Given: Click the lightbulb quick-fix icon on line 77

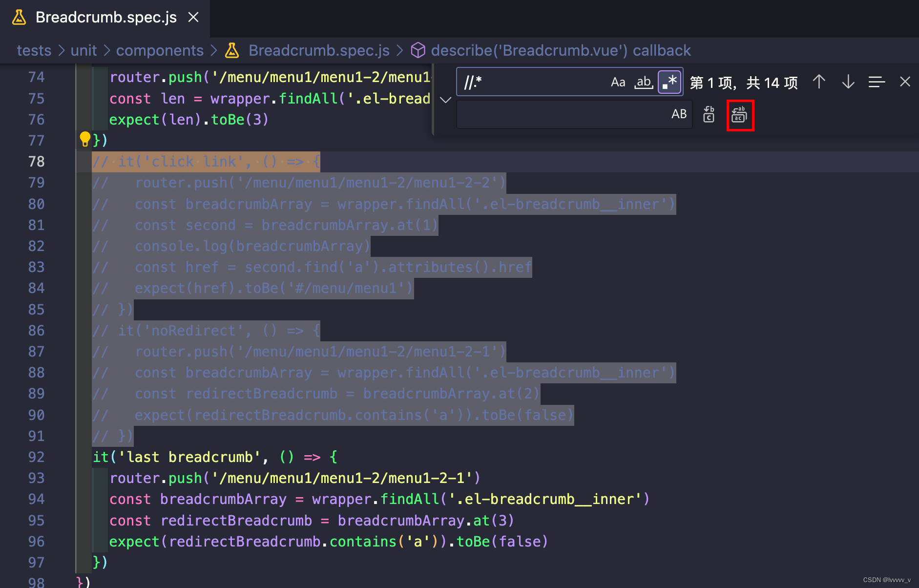Looking at the screenshot, I should [x=85, y=139].
